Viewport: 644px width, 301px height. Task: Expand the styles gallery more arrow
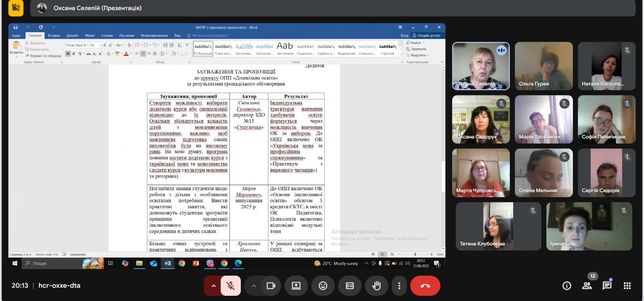(400, 55)
